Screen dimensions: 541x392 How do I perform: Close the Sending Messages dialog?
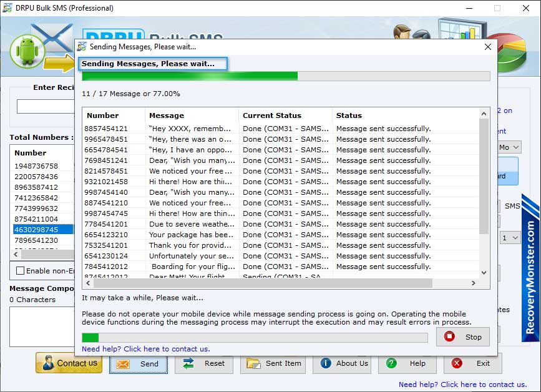click(488, 47)
